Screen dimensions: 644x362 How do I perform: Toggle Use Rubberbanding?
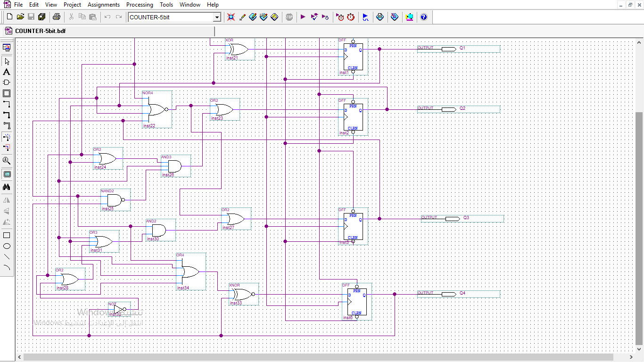coord(7,137)
